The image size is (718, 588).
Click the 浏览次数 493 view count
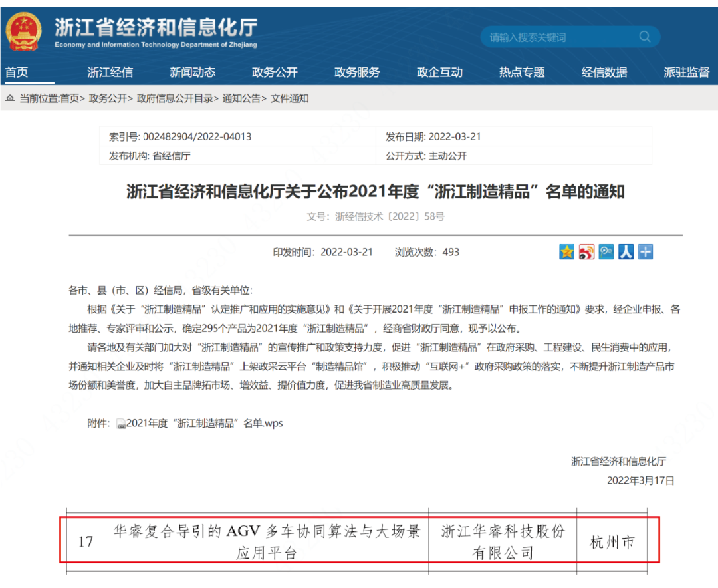(427, 252)
